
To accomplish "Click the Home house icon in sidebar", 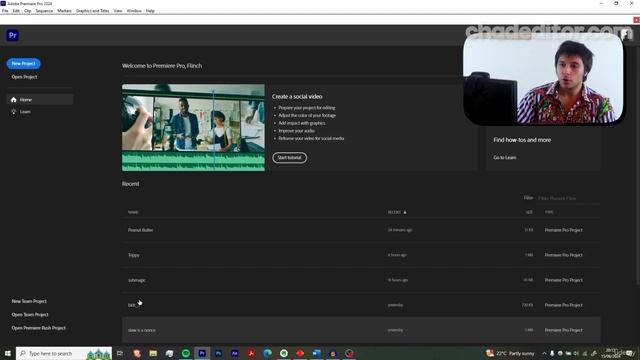I will [13, 100].
